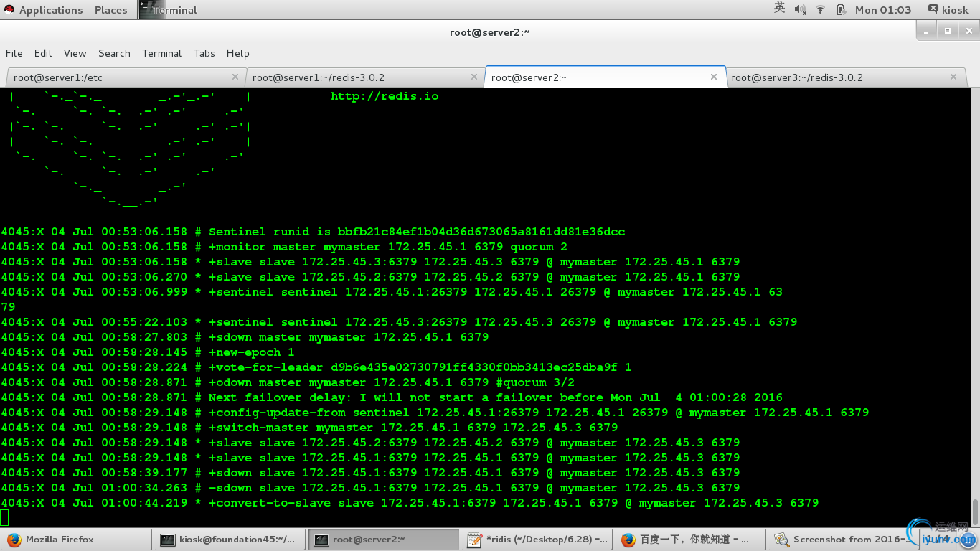Click the +switch-master mymaster line
Screen dimensions: 980x551
pyautogui.click(x=309, y=428)
